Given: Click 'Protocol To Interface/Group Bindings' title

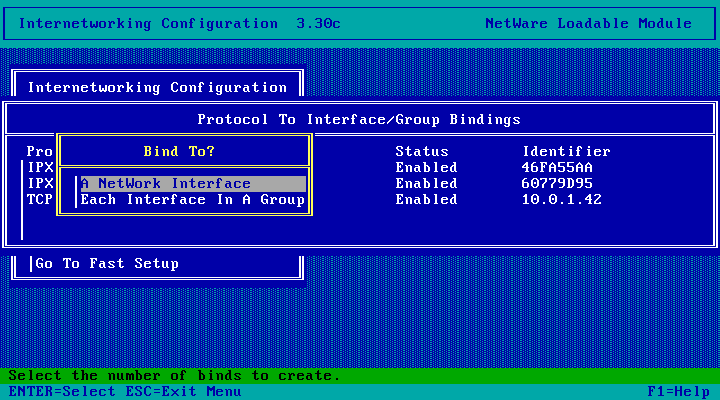Looking at the screenshot, I should 359,120.
